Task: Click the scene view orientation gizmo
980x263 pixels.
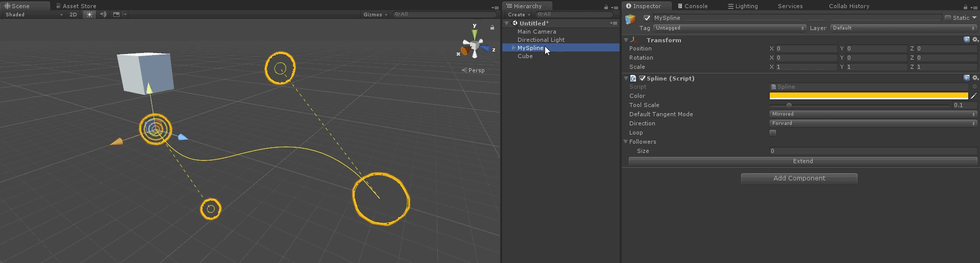Action: (x=475, y=47)
